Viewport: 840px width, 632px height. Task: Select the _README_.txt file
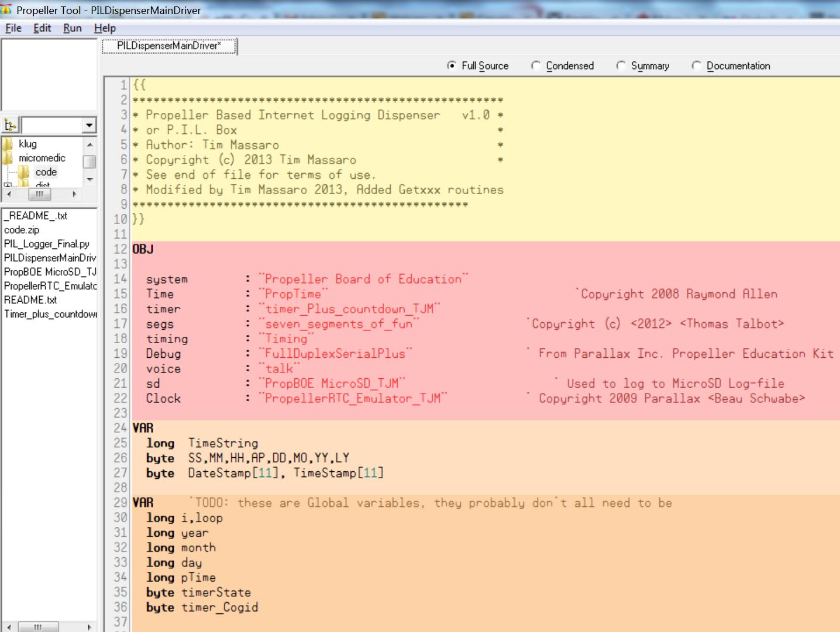pos(35,216)
